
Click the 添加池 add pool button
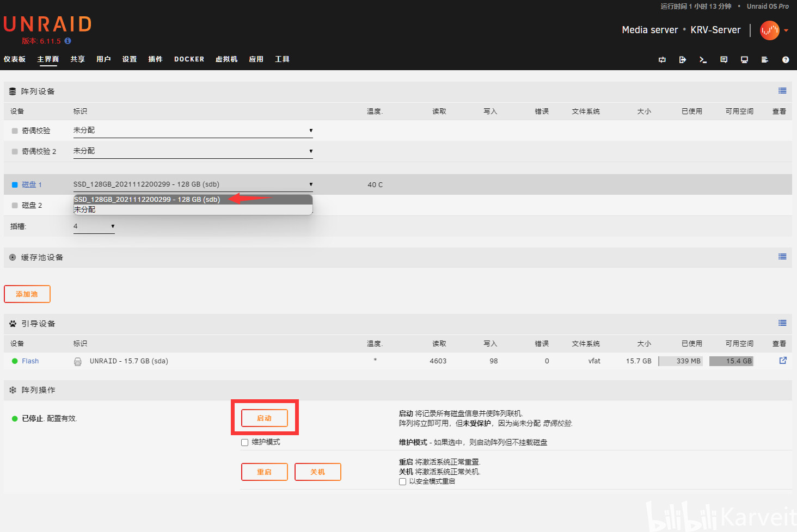pyautogui.click(x=27, y=294)
